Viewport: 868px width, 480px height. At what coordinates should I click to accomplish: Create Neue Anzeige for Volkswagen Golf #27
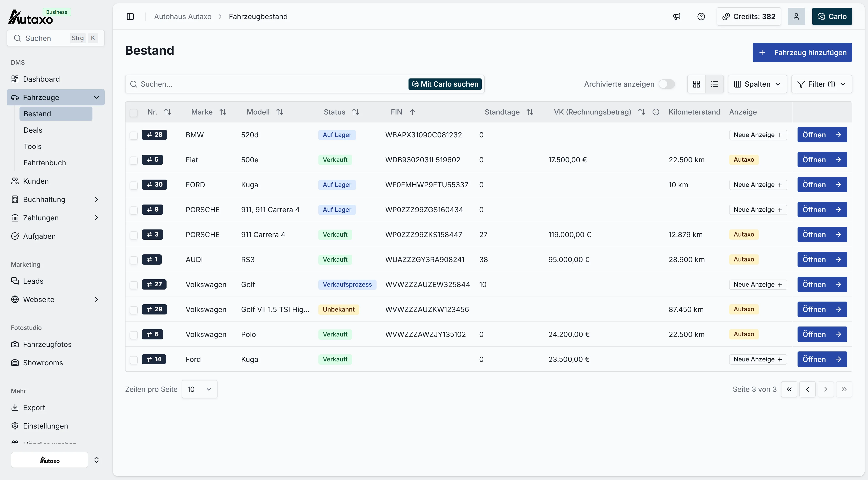[758, 285]
